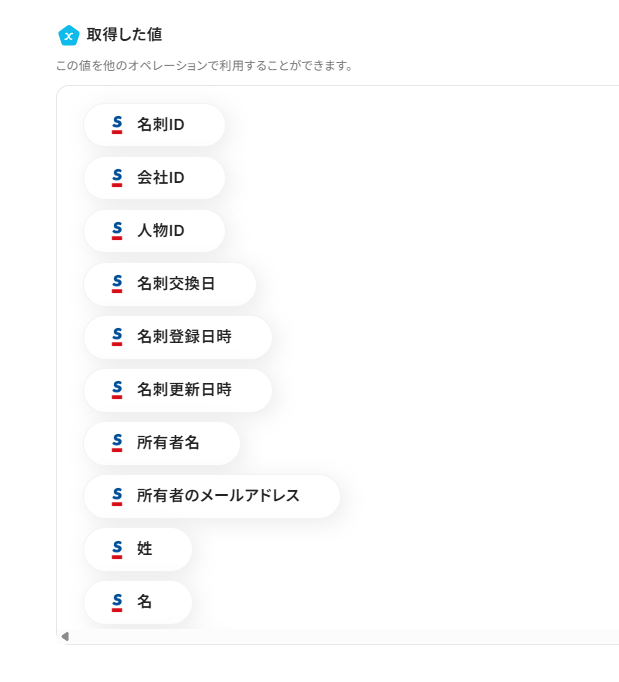Select the 名刺ID value chip

(x=160, y=125)
